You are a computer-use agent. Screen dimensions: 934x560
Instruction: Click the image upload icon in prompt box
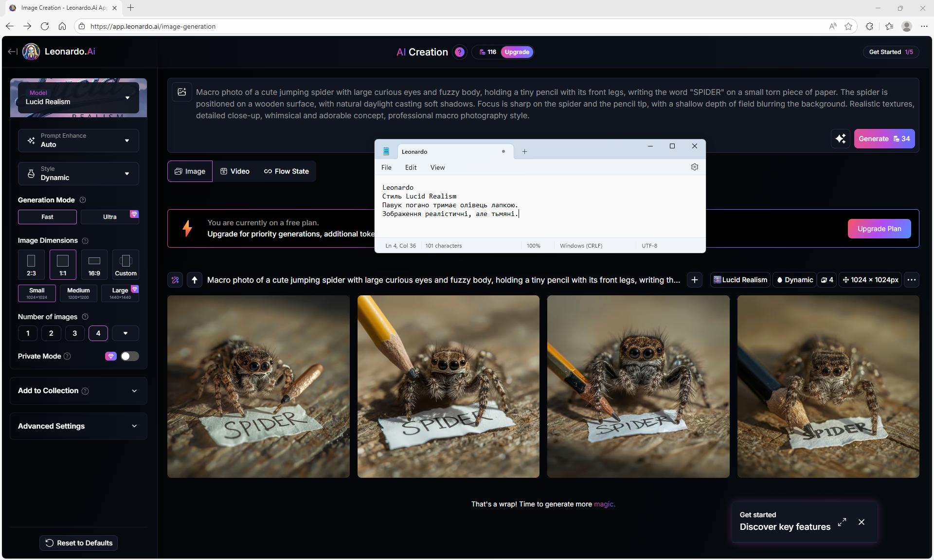182,92
